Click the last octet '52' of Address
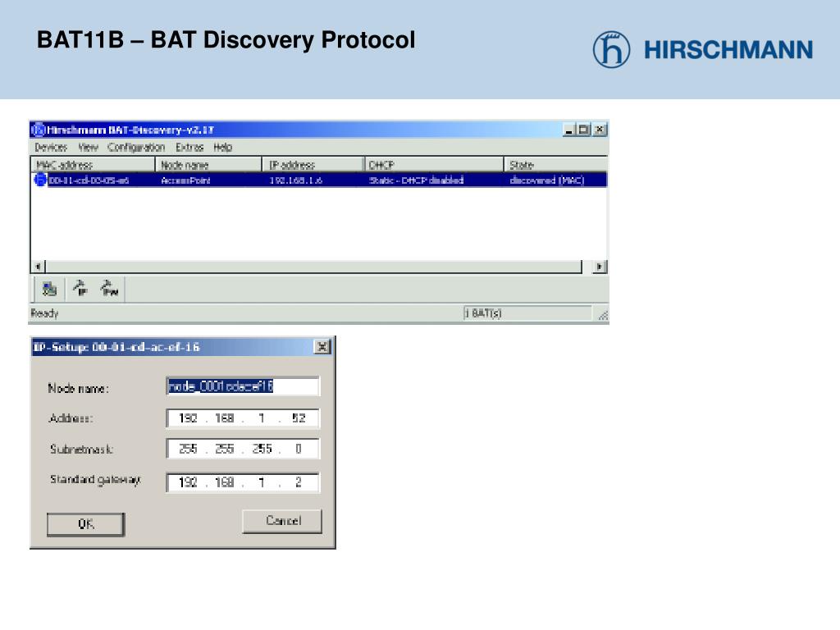Image resolution: width=840 pixels, height=630 pixels. (299, 418)
